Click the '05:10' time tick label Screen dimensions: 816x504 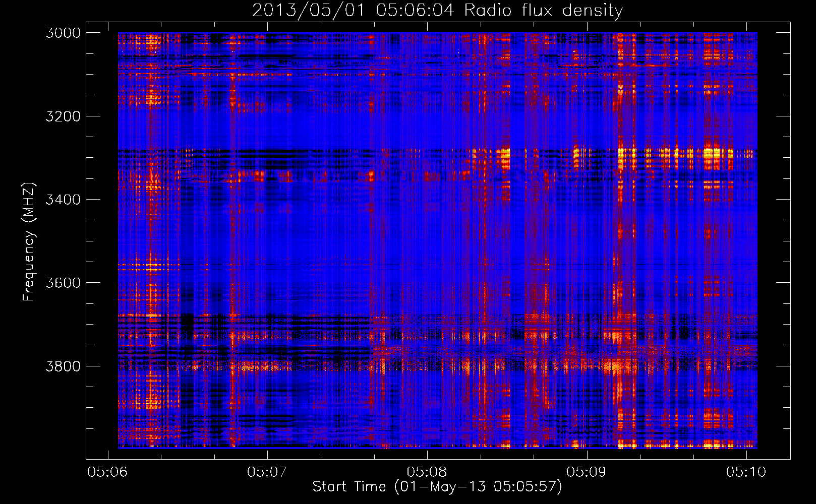coord(746,472)
